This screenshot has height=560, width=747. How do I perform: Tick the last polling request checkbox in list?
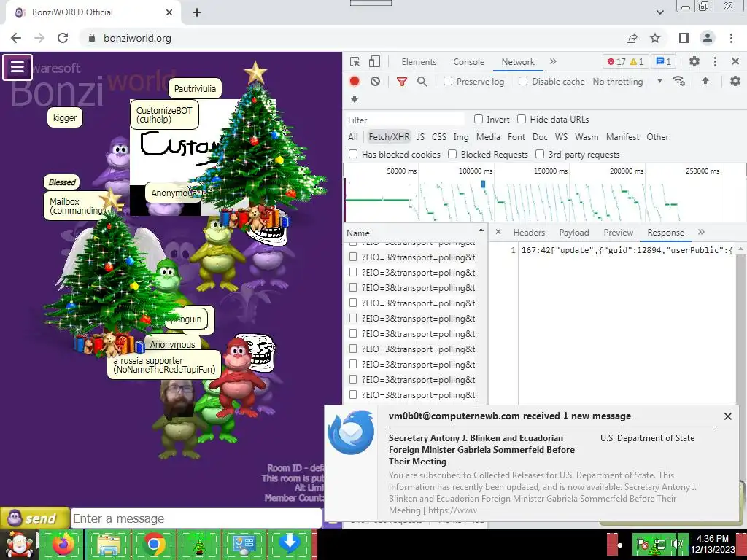[x=353, y=394]
